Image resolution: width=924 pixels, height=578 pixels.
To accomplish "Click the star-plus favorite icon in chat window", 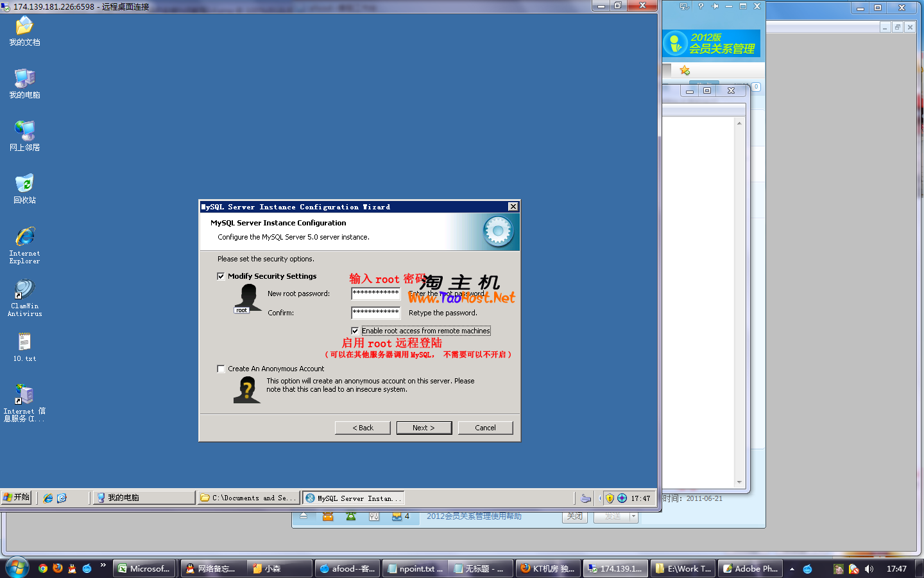I will (x=685, y=70).
